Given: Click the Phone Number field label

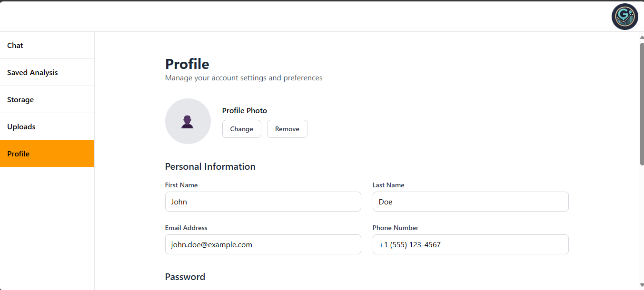Looking at the screenshot, I should (395, 228).
